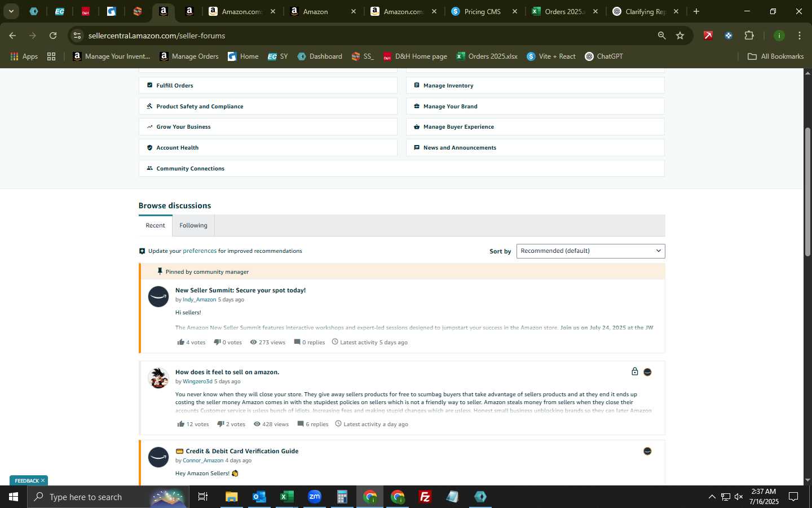Open the Vite + React bookmark

coord(551,56)
